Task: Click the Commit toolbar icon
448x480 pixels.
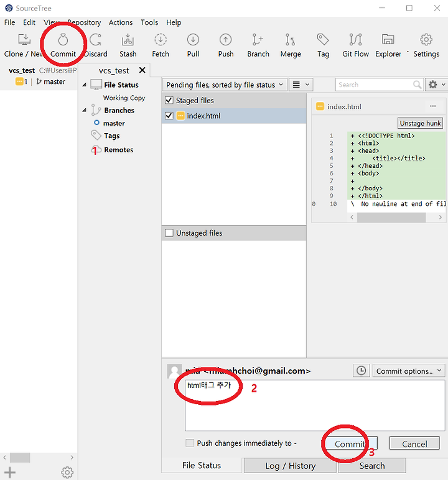Action: (x=63, y=45)
